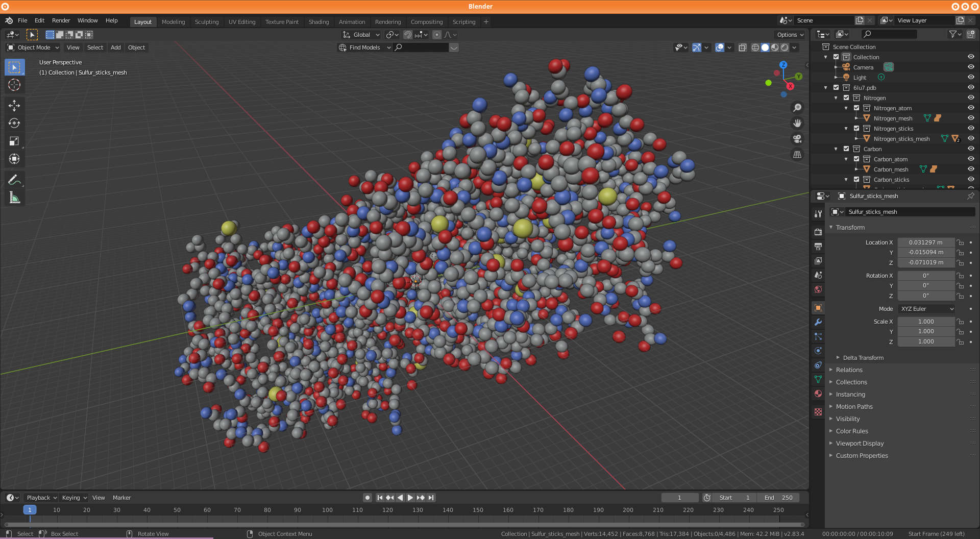Toggle the Location X lock

pyautogui.click(x=960, y=242)
